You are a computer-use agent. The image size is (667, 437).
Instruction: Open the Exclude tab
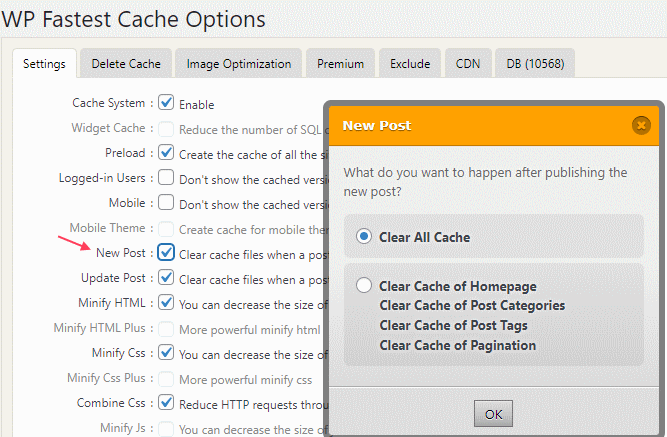410,64
